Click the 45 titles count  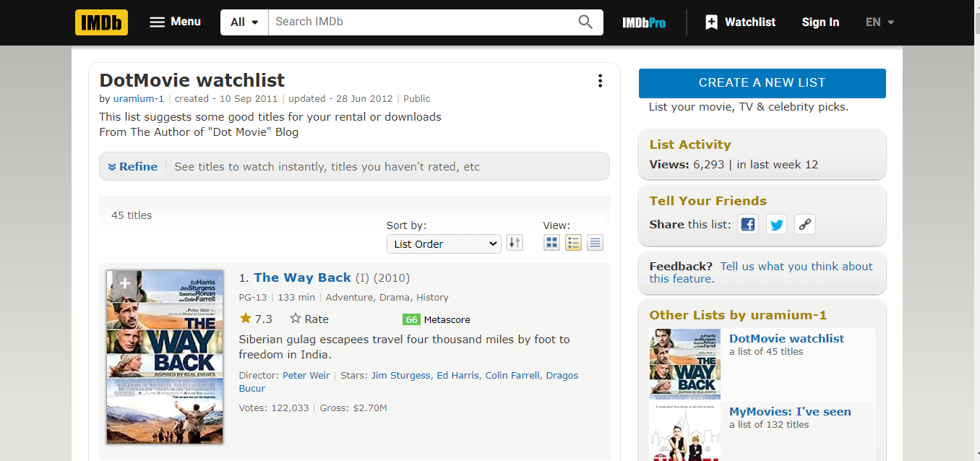(x=132, y=215)
